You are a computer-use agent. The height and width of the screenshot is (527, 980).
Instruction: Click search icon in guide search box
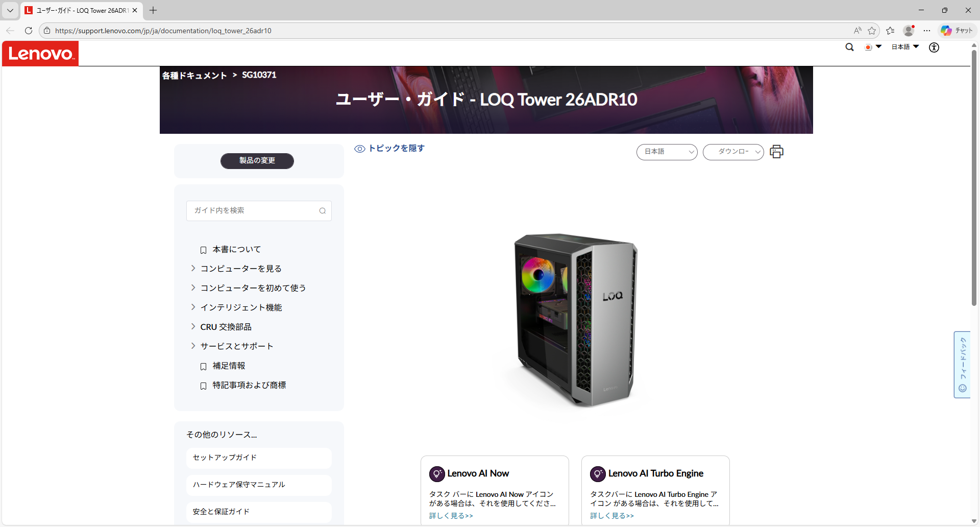pyautogui.click(x=322, y=211)
